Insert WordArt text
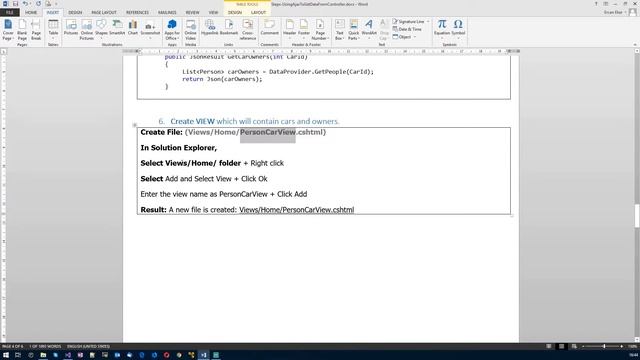The width and height of the screenshot is (640, 360). point(369,29)
